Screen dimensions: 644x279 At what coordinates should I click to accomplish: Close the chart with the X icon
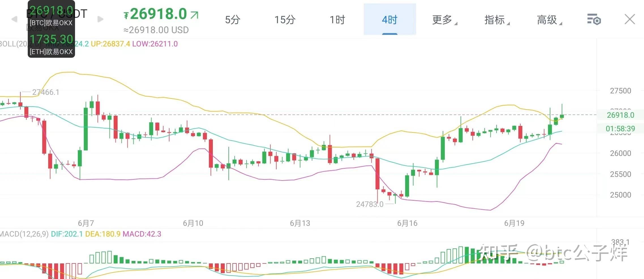[x=630, y=19]
